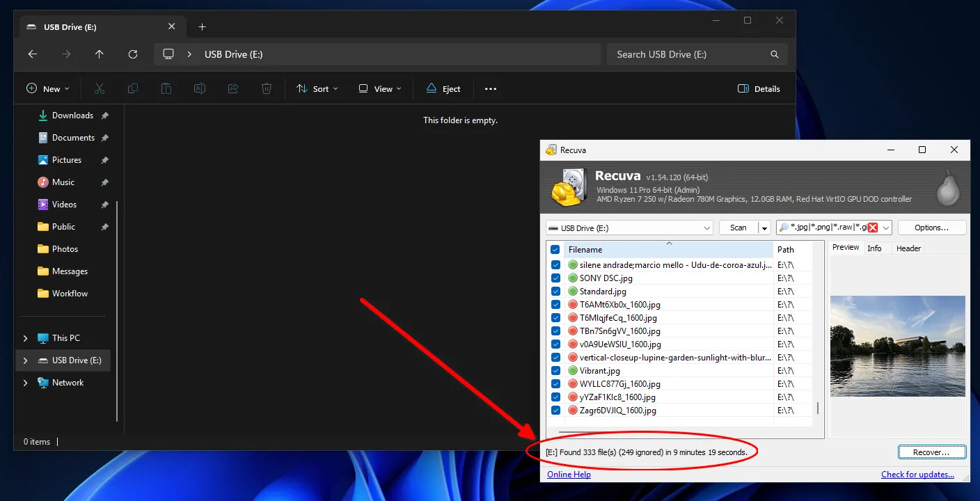Toggle the select-all checkbox beside Filename
This screenshot has height=501, width=980.
(555, 250)
